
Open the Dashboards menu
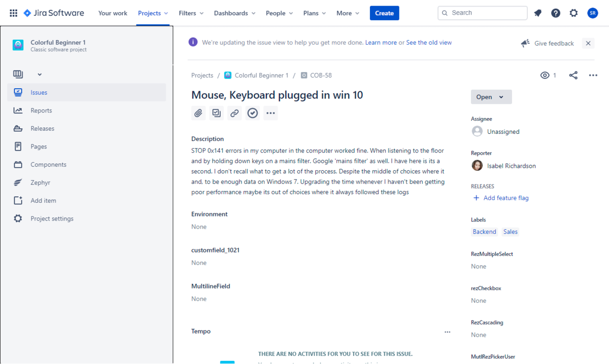point(234,13)
